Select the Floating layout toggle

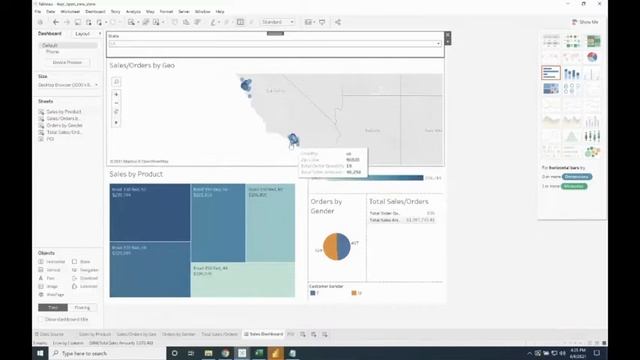[82, 307]
